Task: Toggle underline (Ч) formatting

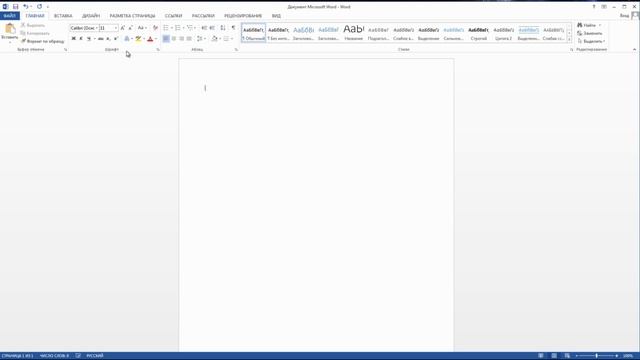Action: pyautogui.click(x=89, y=39)
